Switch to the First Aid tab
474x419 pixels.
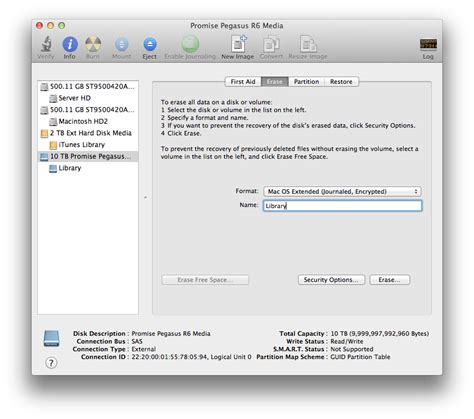click(243, 82)
